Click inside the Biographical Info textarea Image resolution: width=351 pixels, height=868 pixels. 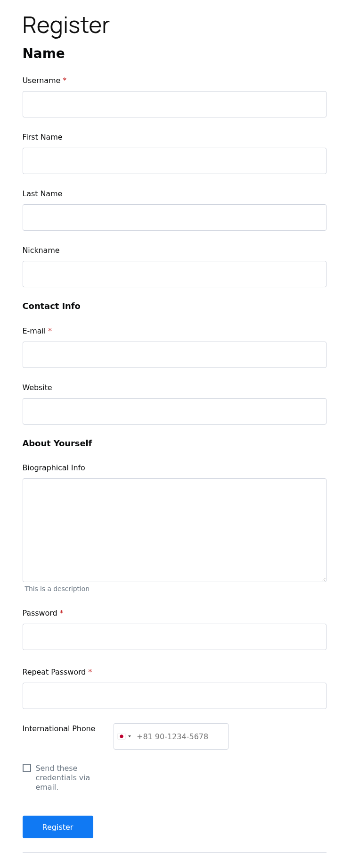pos(174,530)
